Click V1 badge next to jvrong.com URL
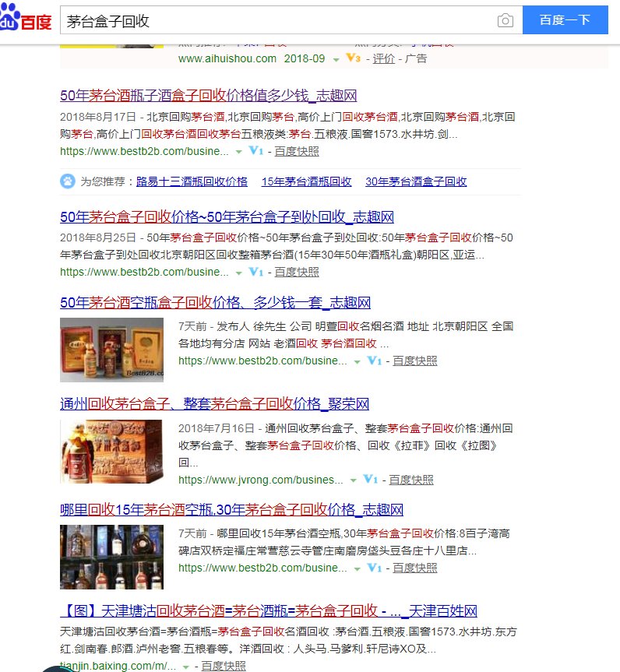This screenshot has height=672, width=620. pos(371,480)
